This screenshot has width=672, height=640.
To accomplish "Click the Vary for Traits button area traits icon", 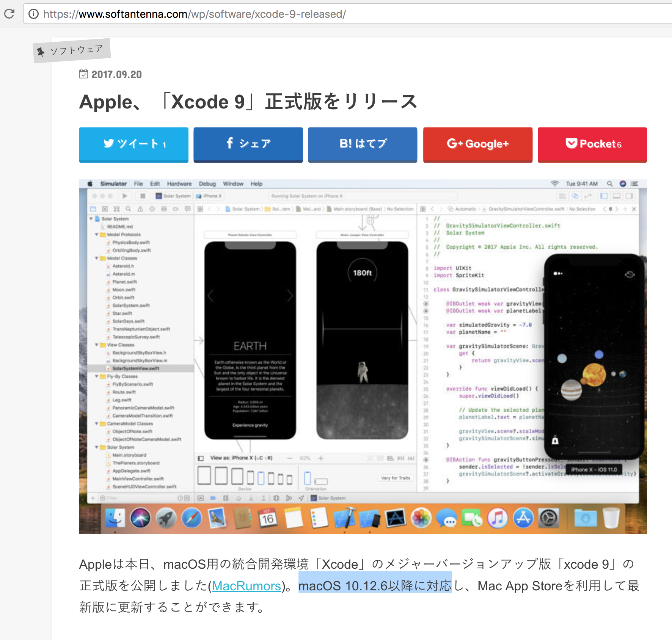I will click(396, 478).
